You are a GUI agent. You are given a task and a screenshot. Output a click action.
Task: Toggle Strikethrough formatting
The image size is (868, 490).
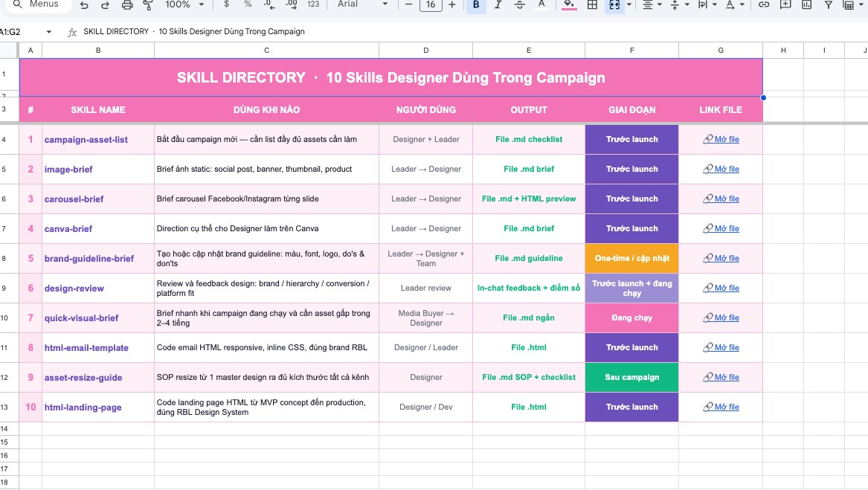coord(519,5)
